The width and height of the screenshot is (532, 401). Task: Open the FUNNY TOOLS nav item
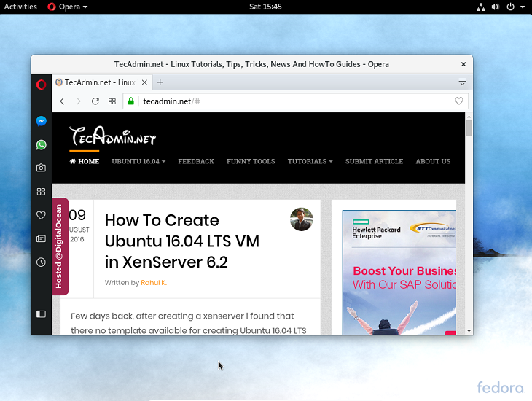[251, 161]
